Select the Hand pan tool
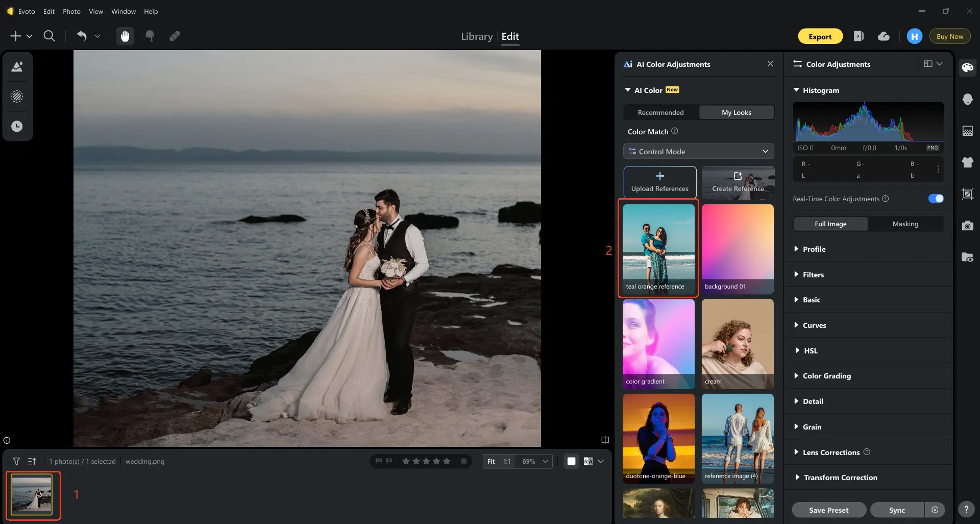Screen dimensions: 980x524 point(125,36)
